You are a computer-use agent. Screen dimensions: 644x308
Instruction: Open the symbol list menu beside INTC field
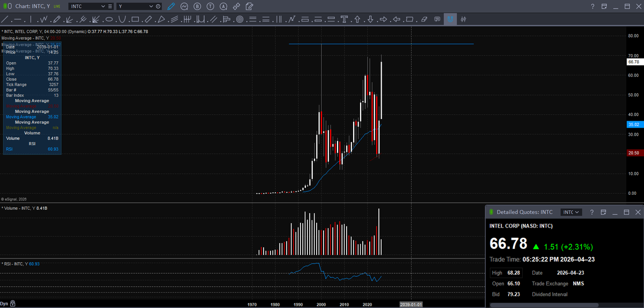pos(110,6)
